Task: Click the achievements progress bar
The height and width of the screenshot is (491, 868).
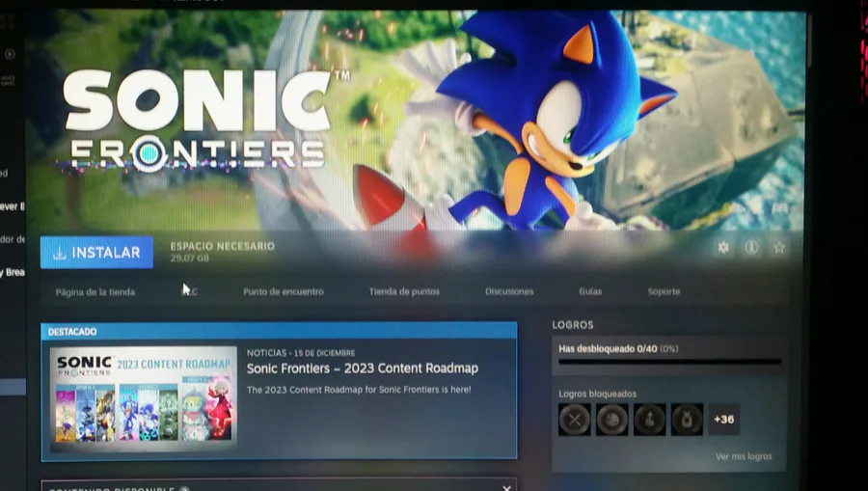Action: coord(670,362)
